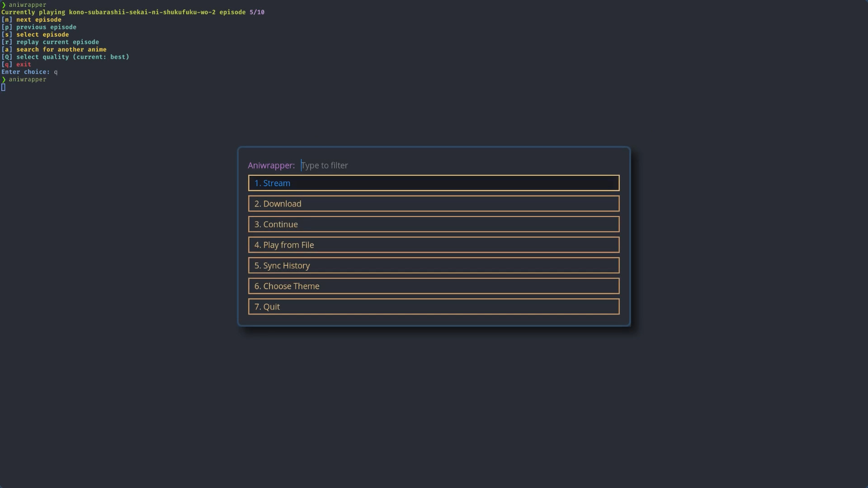Screen dimensions: 868x488
Task: View currently playing episode indicator
Action: click(x=132, y=12)
